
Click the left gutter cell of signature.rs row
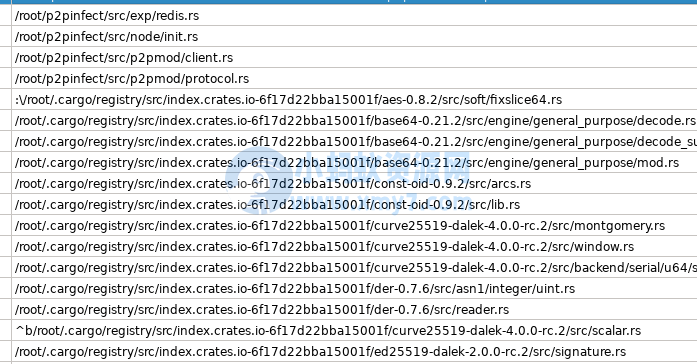pos(5,351)
